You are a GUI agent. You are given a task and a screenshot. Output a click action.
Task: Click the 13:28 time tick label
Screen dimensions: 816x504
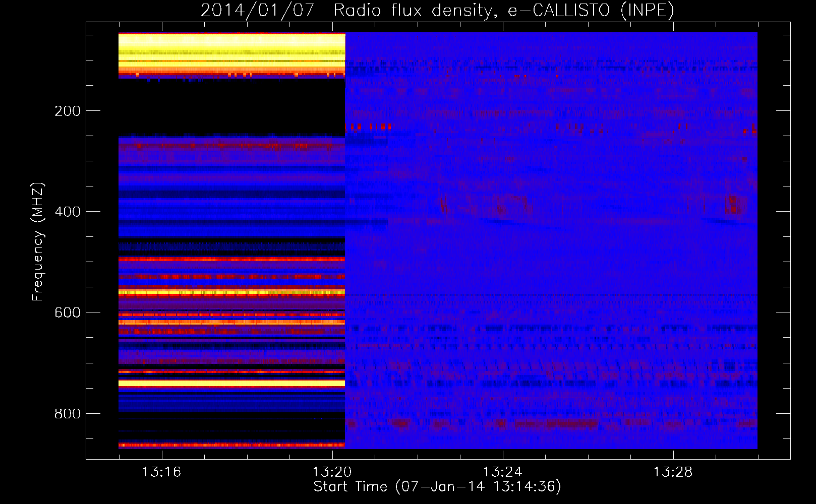click(673, 472)
